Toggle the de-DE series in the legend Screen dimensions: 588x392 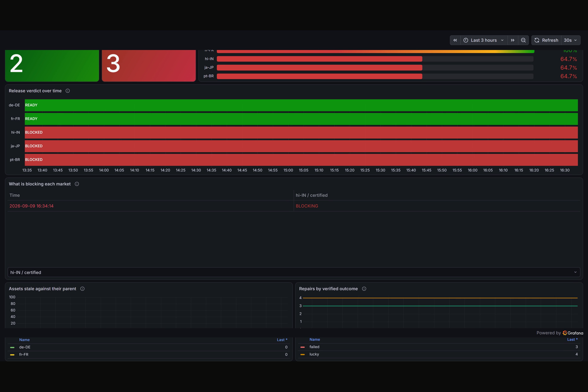pyautogui.click(x=24, y=347)
